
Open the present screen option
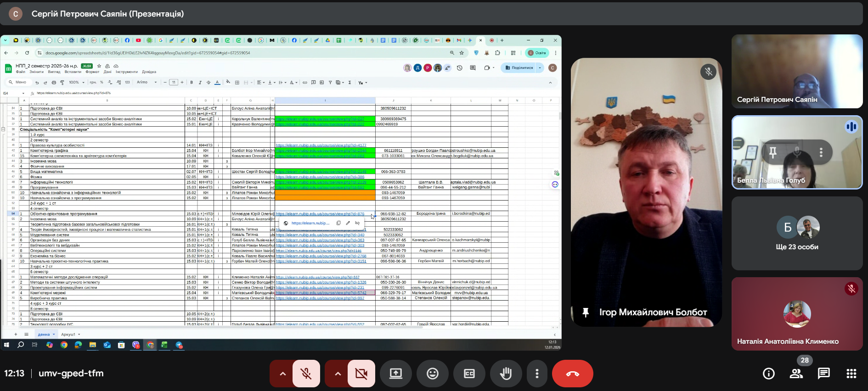395,374
